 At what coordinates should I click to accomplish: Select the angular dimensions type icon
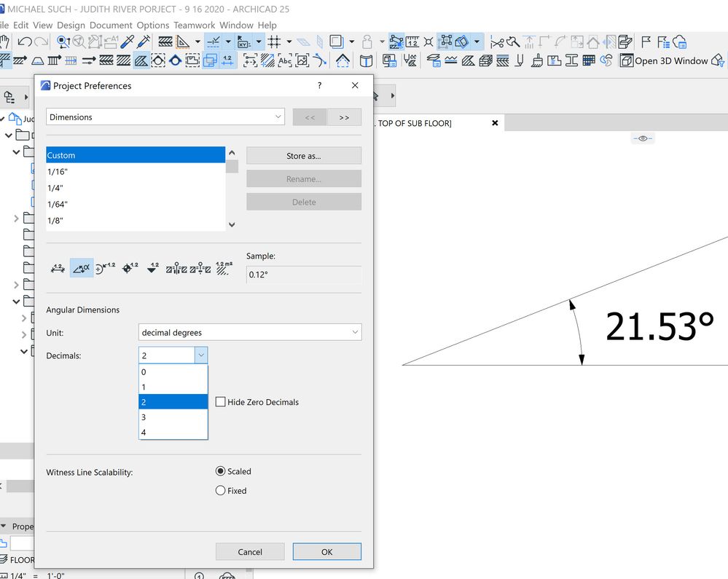[82, 268]
